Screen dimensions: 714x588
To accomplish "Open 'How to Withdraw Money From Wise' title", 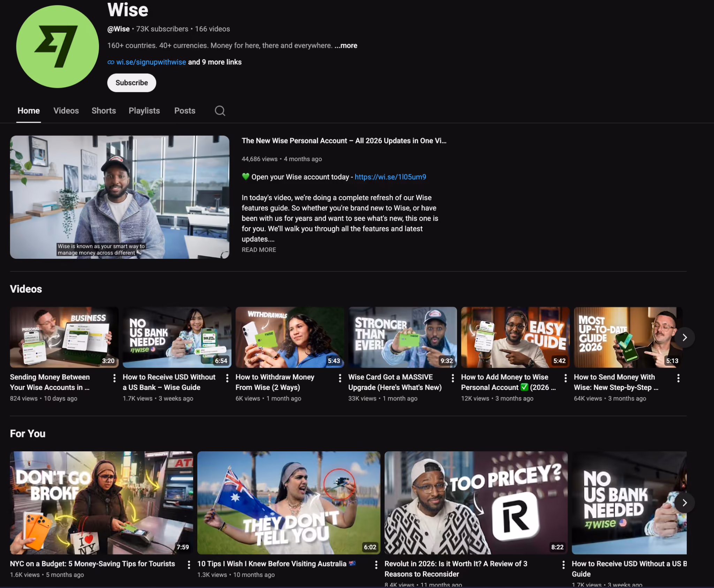I will coord(275,382).
